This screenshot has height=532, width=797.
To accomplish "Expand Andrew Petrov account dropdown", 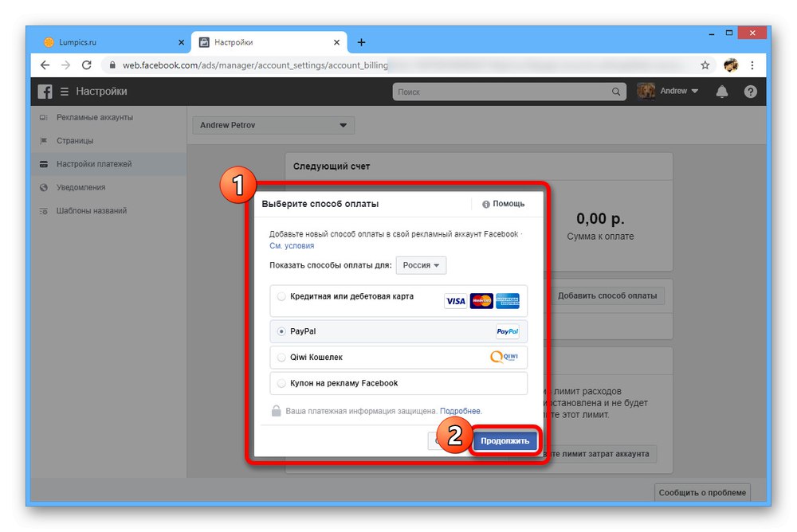I will click(x=273, y=125).
